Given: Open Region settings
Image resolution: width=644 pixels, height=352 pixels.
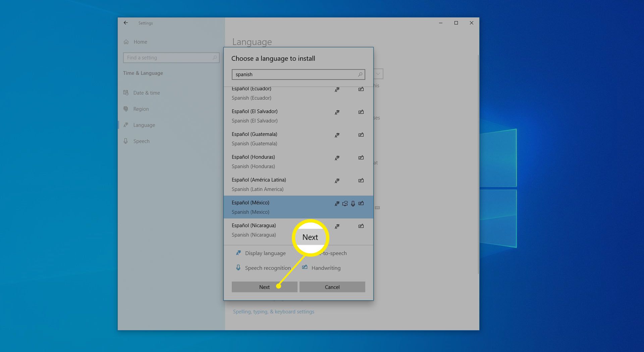Looking at the screenshot, I should [141, 109].
